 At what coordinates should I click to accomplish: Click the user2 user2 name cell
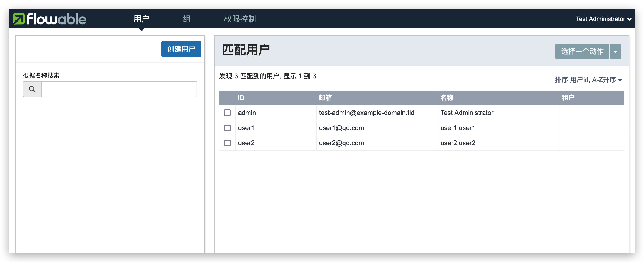[x=458, y=143]
